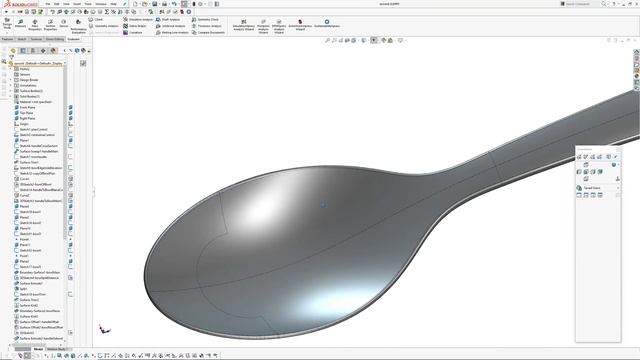
Task: Switch to the Sketch tab
Action: point(22,39)
